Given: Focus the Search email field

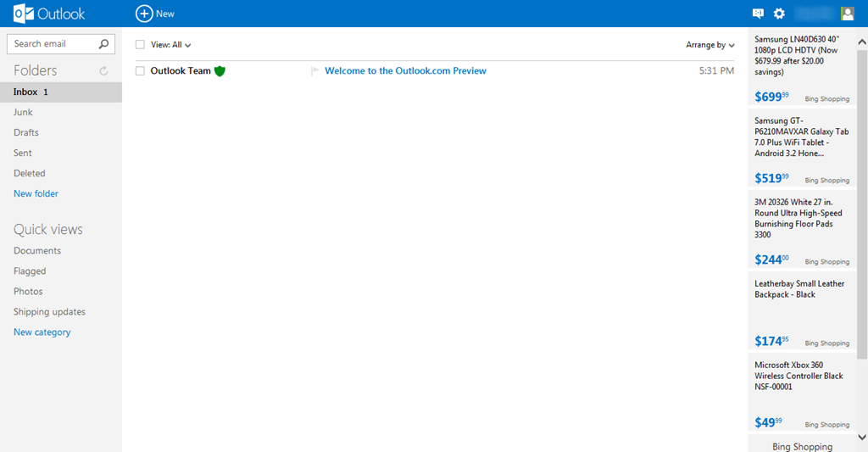Looking at the screenshot, I should click(53, 44).
